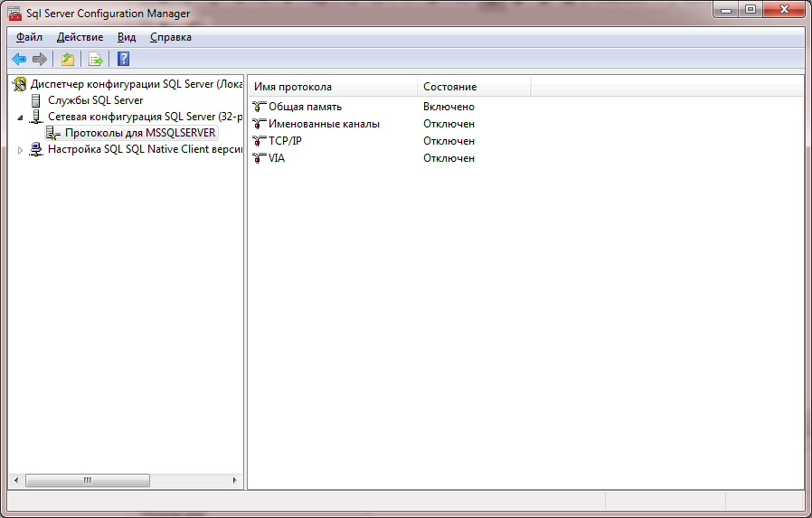Click Отключен status for VIA
This screenshot has height=518, width=812.
coord(448,158)
